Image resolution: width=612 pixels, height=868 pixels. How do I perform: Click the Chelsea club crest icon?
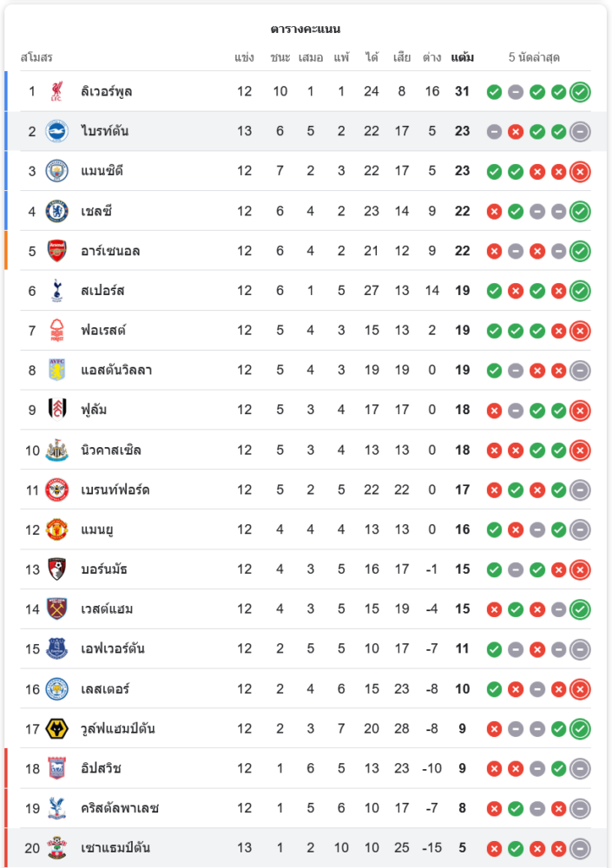click(x=56, y=211)
